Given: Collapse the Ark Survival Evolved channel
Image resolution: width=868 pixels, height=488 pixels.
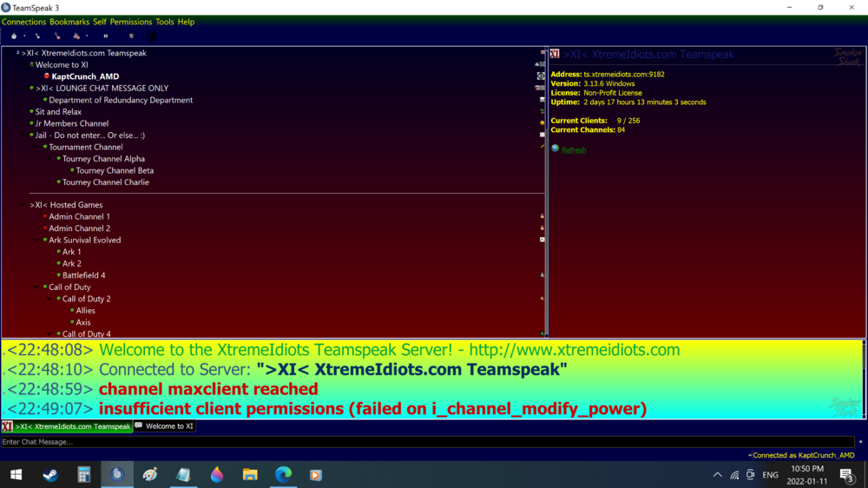Looking at the screenshot, I should [x=36, y=241].
